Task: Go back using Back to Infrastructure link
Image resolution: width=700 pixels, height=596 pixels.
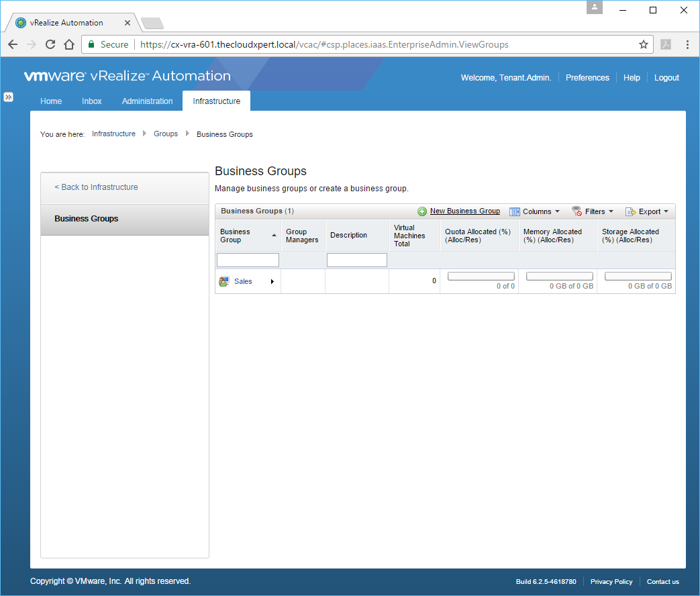Action: tap(96, 187)
